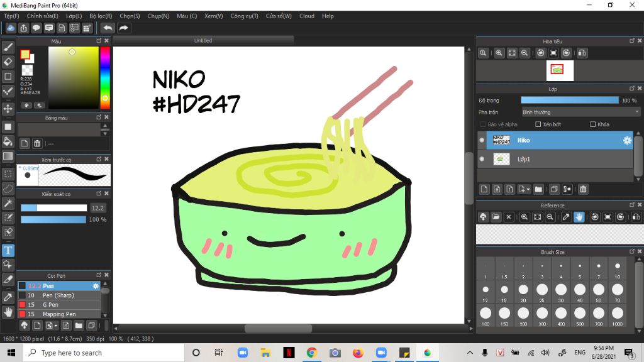The image size is (644, 362).
Task: Click the transparent color swatch
Action: 27,70
